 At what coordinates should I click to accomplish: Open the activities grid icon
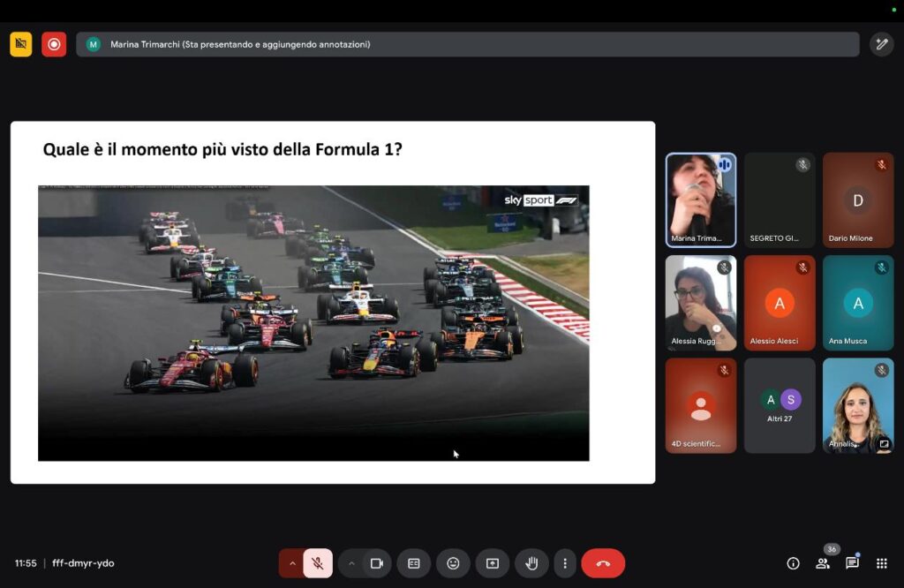(x=882, y=563)
